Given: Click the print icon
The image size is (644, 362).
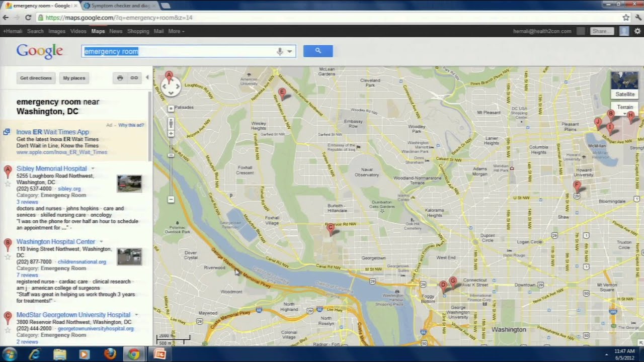Looking at the screenshot, I should pos(120,78).
